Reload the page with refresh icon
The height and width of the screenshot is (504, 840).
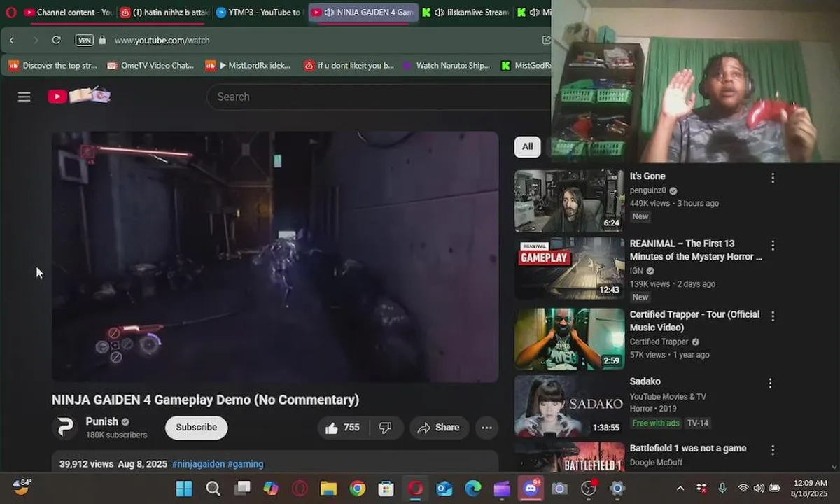(57, 40)
